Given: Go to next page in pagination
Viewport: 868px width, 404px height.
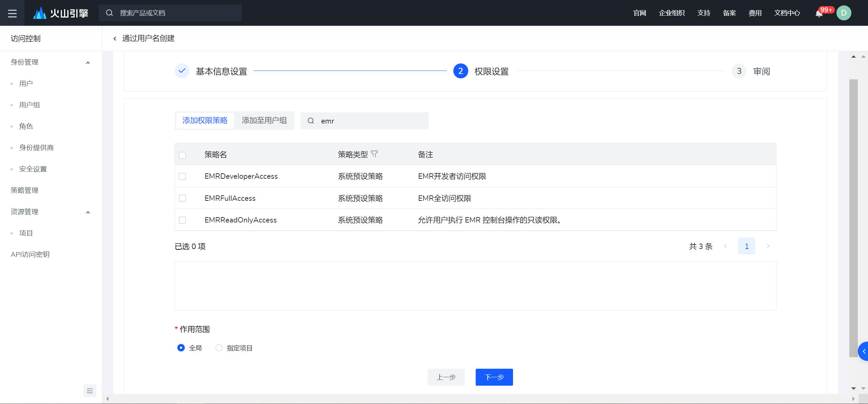Looking at the screenshot, I should tap(768, 246).
